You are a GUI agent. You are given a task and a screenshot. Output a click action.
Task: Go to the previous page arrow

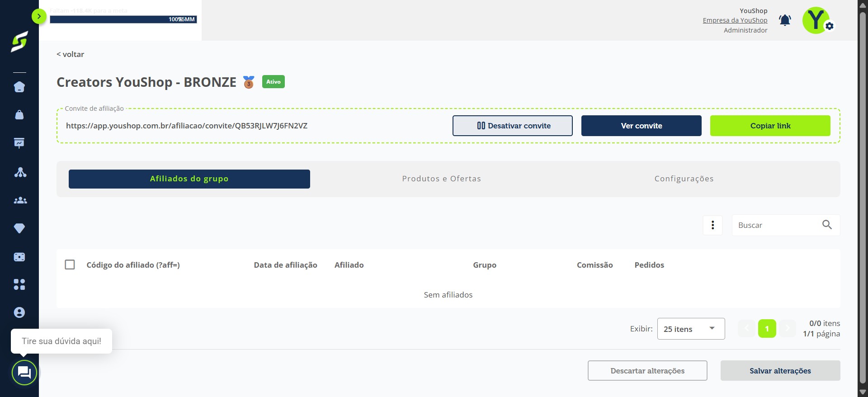click(747, 329)
